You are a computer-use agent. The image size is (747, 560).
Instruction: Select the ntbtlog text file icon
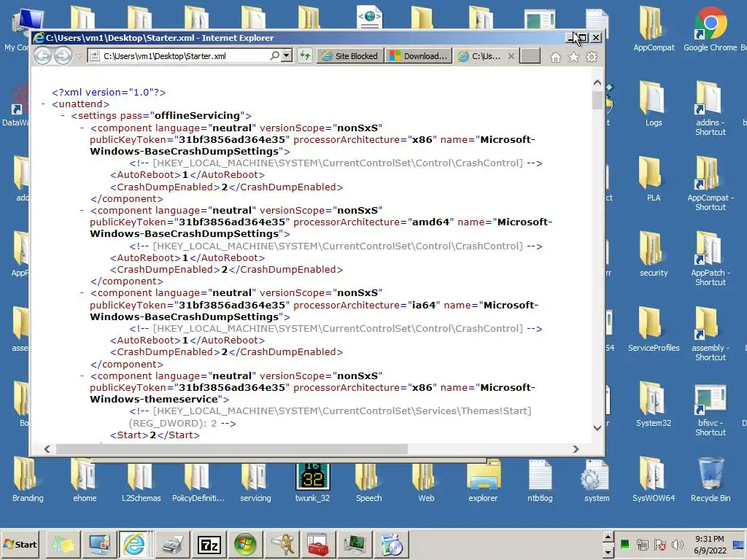[540, 480]
